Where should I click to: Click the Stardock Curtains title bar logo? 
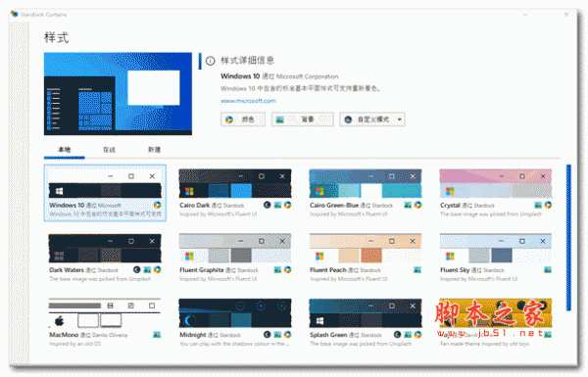pos(15,15)
